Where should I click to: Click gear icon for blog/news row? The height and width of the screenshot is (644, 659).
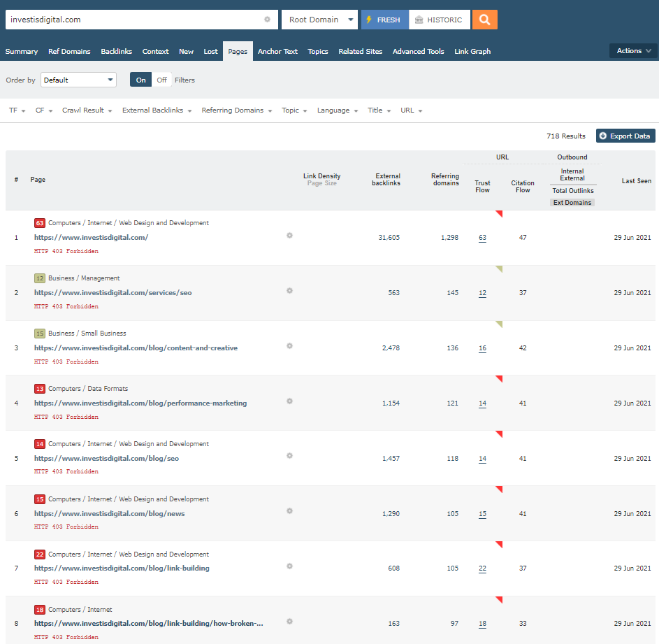coord(289,511)
